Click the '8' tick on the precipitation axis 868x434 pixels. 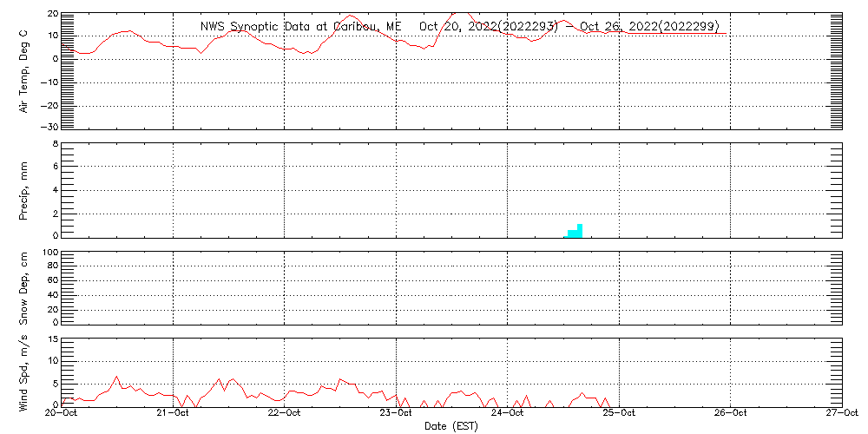tap(54, 143)
